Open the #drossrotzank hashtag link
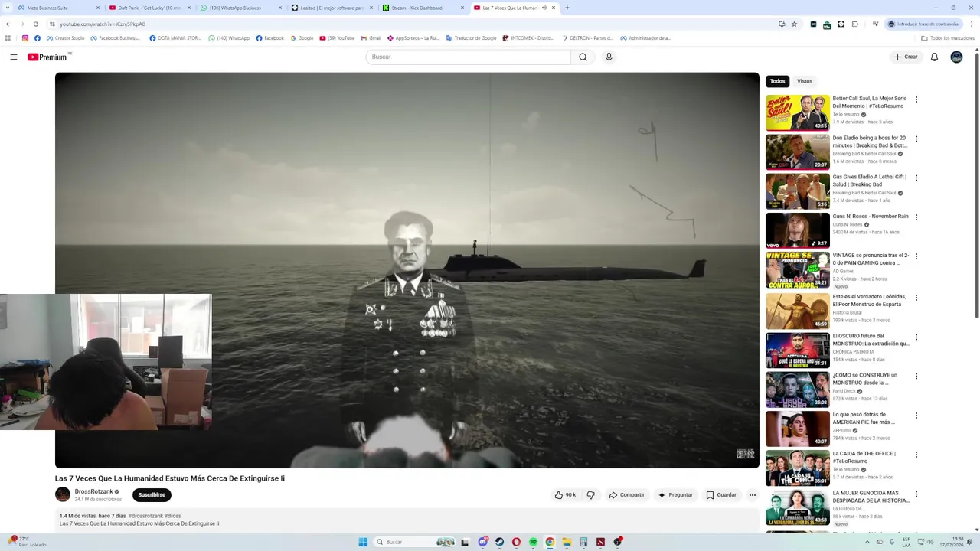The height and width of the screenshot is (551, 980). pos(145,516)
